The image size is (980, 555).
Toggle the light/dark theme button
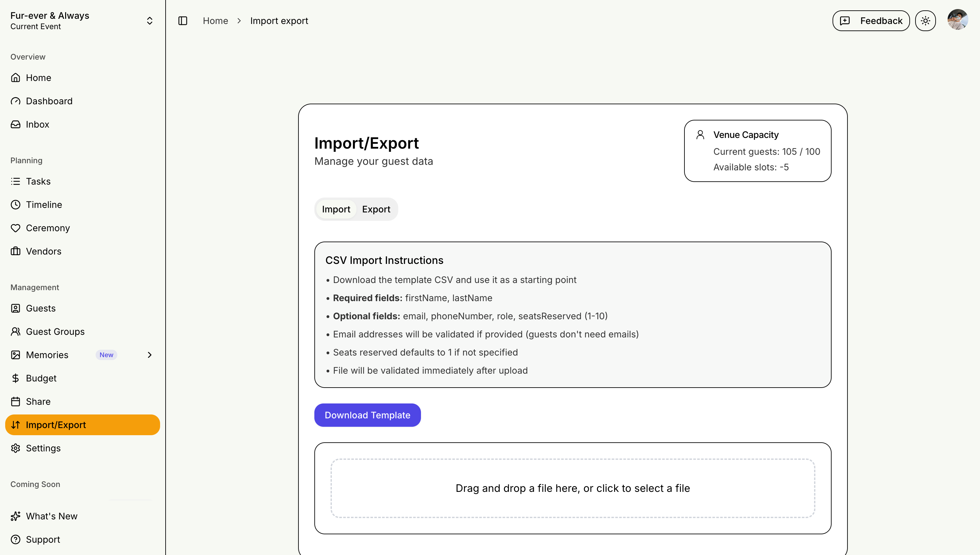click(925, 21)
